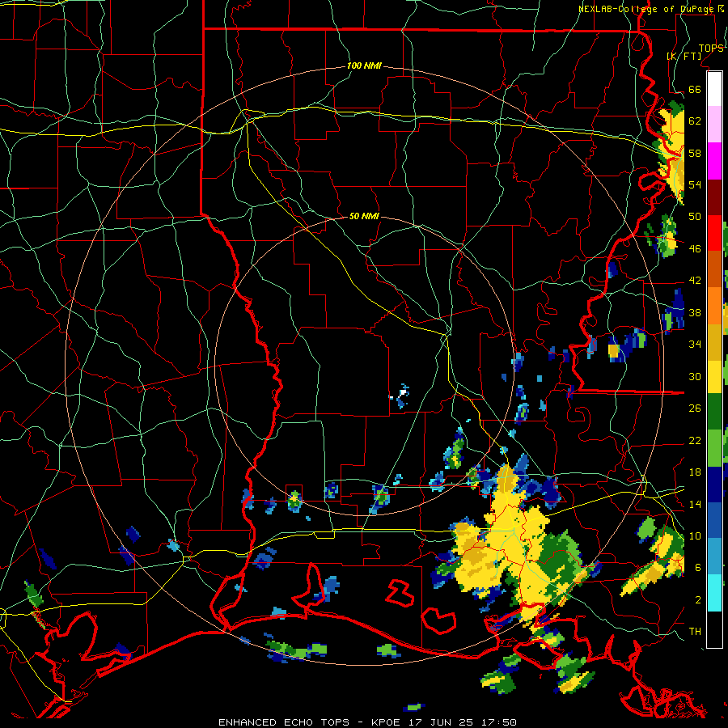Click the '62' legend value
This screenshot has height=728, width=728.
point(695,121)
